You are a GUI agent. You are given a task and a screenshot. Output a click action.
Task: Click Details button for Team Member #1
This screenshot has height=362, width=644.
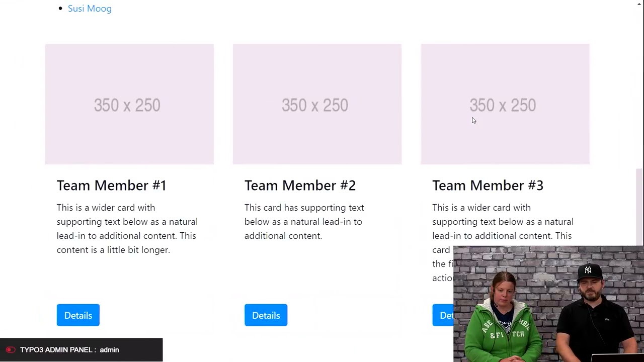(78, 315)
